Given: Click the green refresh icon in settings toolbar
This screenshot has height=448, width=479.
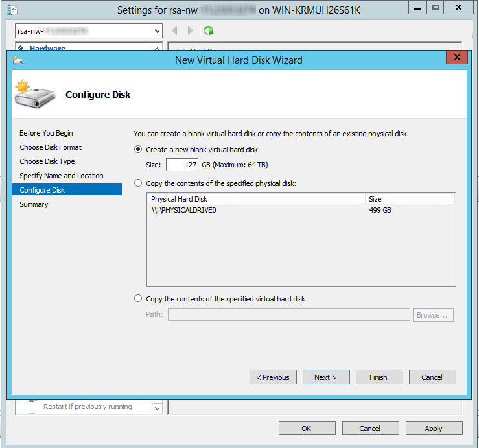Looking at the screenshot, I should (x=208, y=30).
